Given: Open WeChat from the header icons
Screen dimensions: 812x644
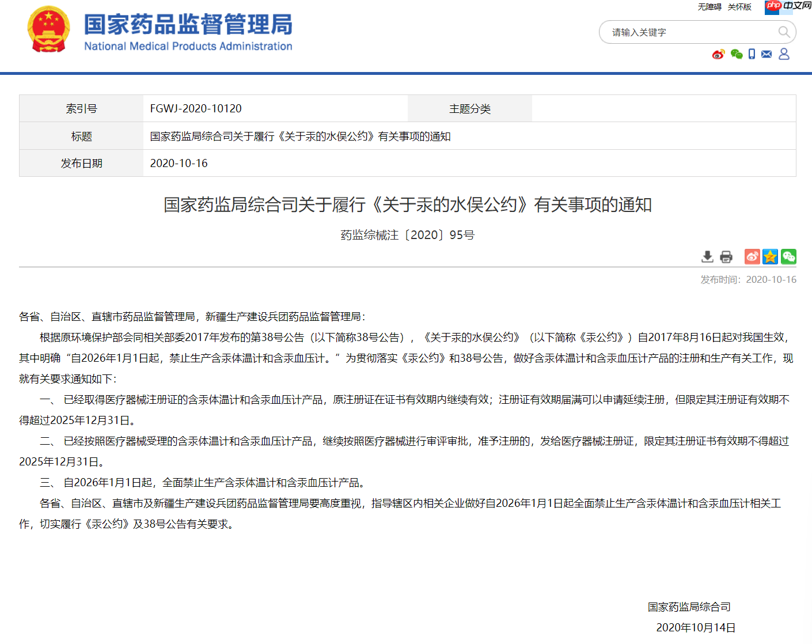Looking at the screenshot, I should point(736,54).
